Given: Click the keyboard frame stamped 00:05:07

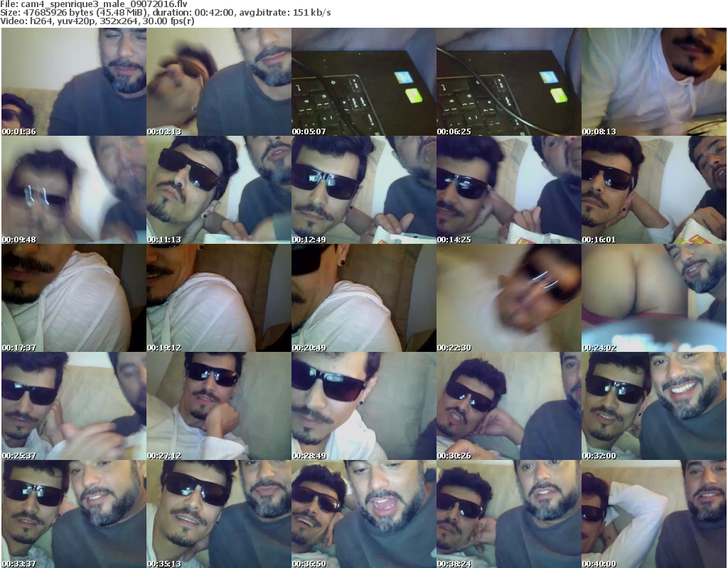Looking at the screenshot, I should click(364, 82).
